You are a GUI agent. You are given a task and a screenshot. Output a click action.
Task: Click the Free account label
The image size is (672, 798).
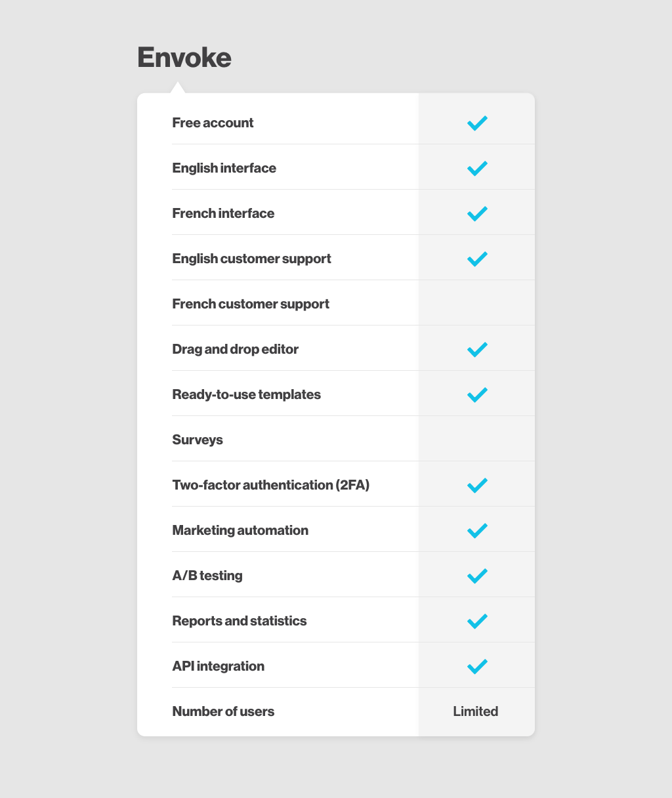coord(213,123)
